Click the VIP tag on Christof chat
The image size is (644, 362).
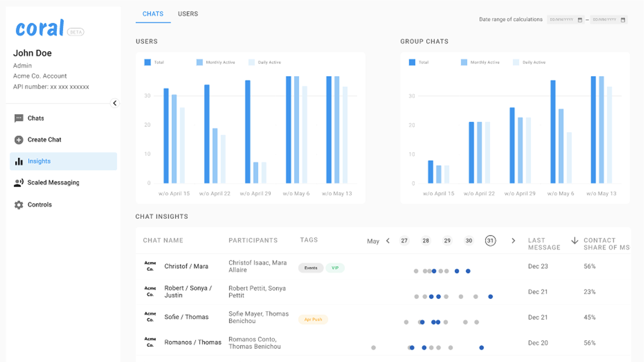(x=335, y=268)
